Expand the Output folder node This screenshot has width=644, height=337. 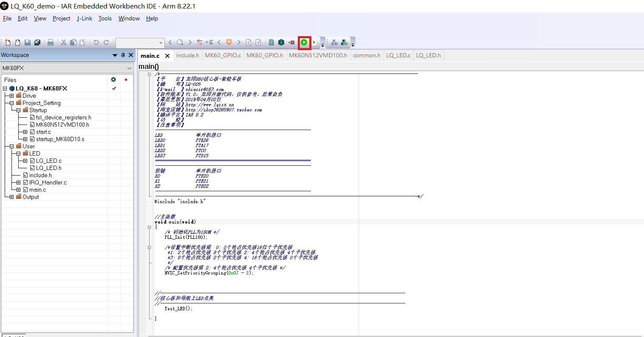pyautogui.click(x=11, y=197)
